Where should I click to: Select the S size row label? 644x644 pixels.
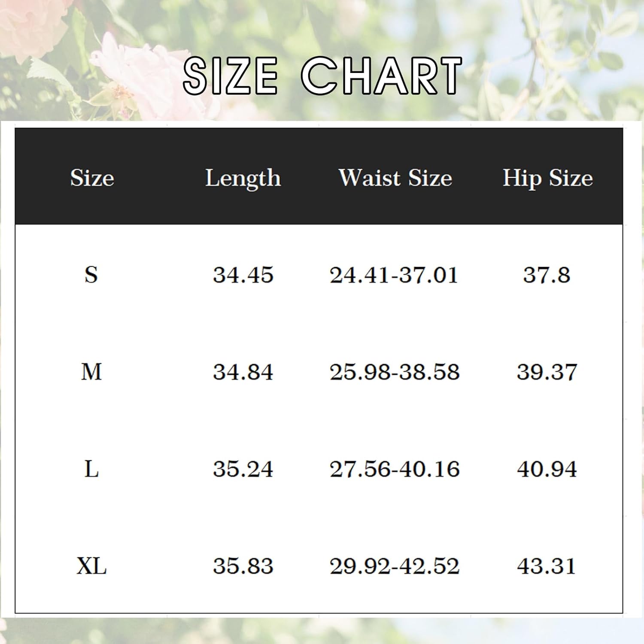click(91, 275)
